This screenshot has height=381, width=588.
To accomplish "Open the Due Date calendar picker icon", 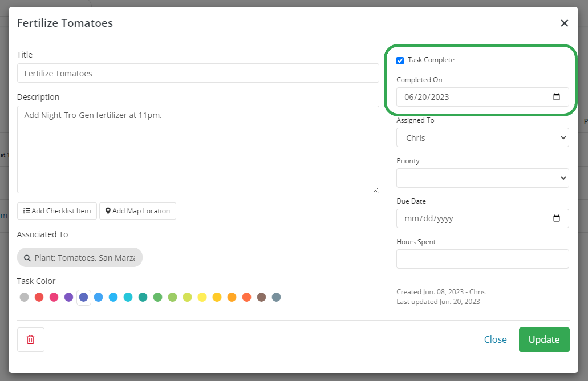I will [557, 218].
